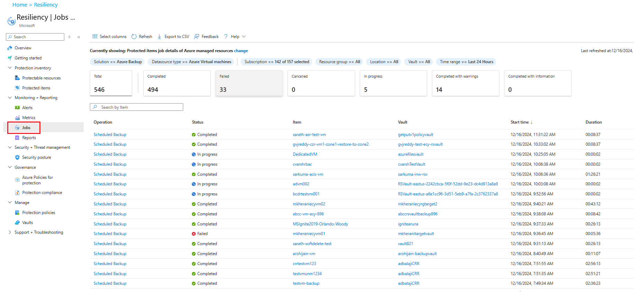The image size is (644, 292).
Task: Open the Solution == Azure Backup filter
Action: coord(118,62)
